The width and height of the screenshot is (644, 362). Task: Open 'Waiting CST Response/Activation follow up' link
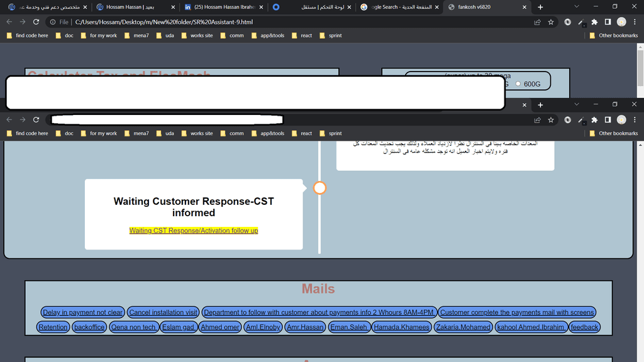tap(194, 231)
